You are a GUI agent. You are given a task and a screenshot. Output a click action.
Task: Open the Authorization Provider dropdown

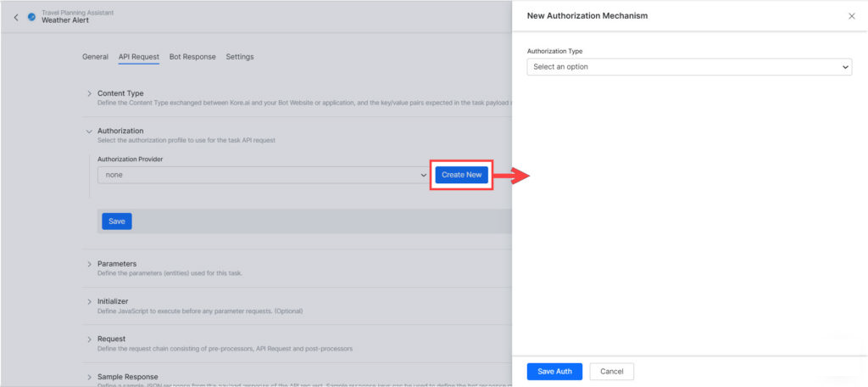point(263,175)
